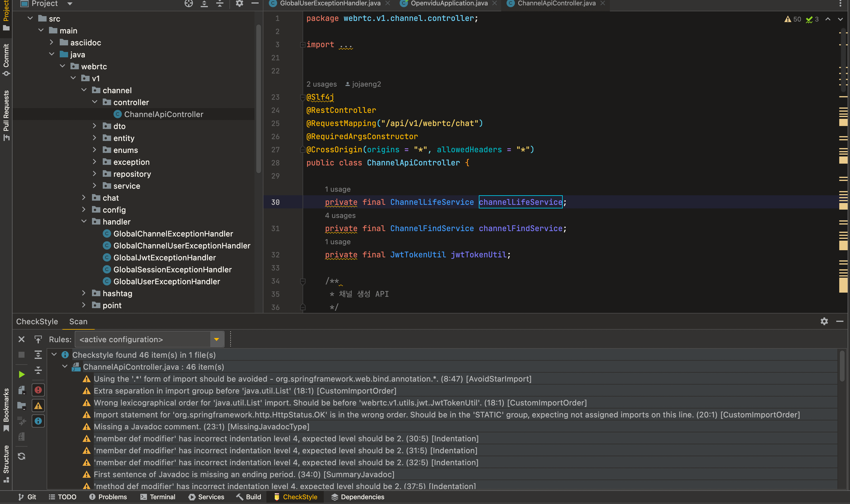Open Project panel gear options

[x=239, y=4]
